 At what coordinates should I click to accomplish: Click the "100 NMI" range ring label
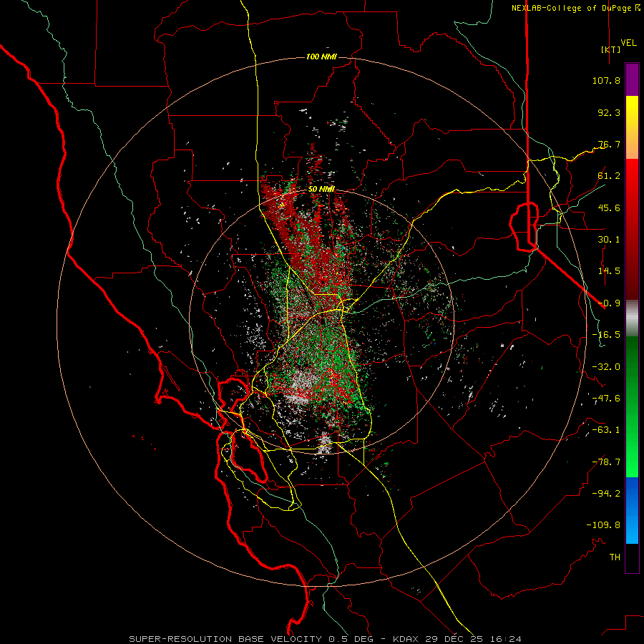click(321, 57)
